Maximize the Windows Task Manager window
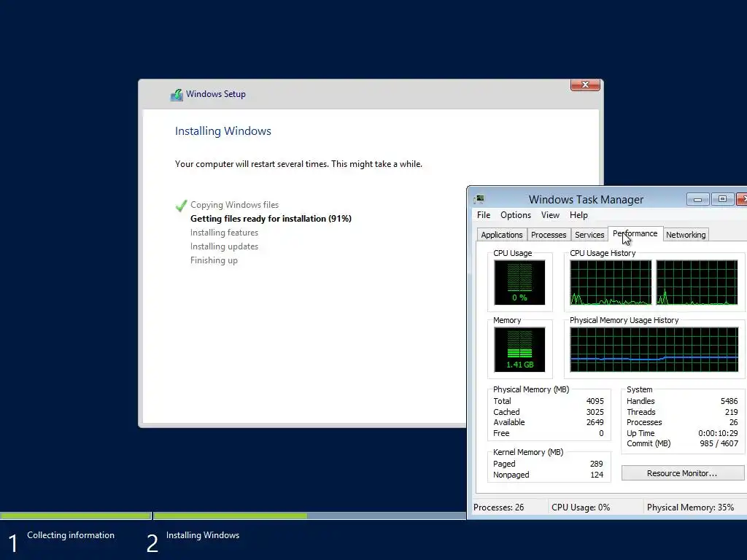 [722, 199]
